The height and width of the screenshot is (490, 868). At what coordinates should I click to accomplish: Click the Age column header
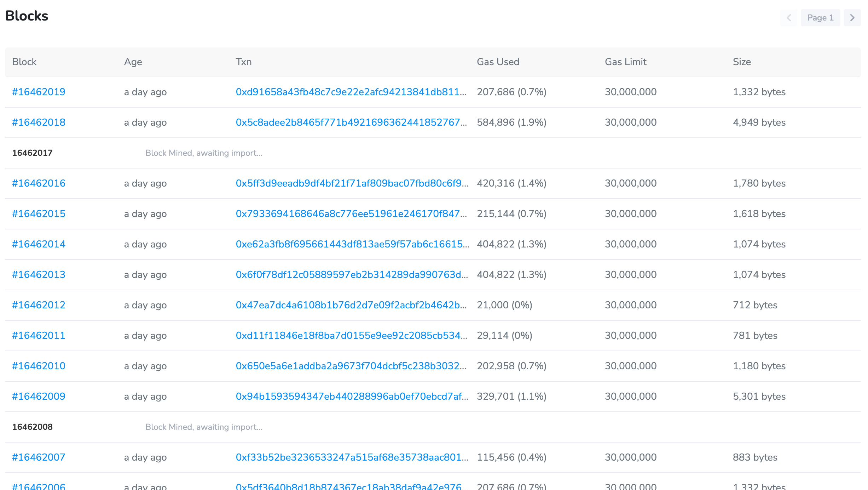point(133,62)
